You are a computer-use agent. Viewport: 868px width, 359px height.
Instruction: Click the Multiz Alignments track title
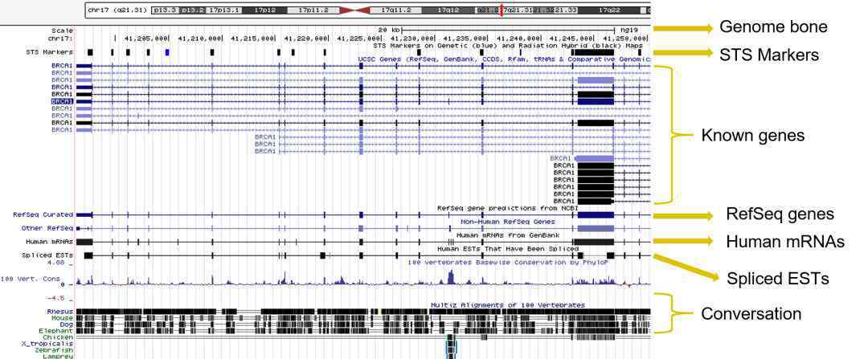pos(507,304)
